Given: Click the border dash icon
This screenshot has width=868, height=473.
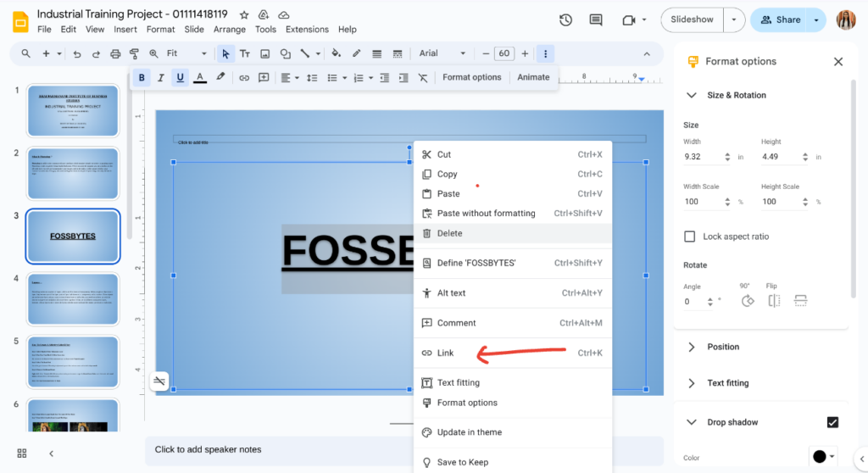Looking at the screenshot, I should tap(398, 53).
